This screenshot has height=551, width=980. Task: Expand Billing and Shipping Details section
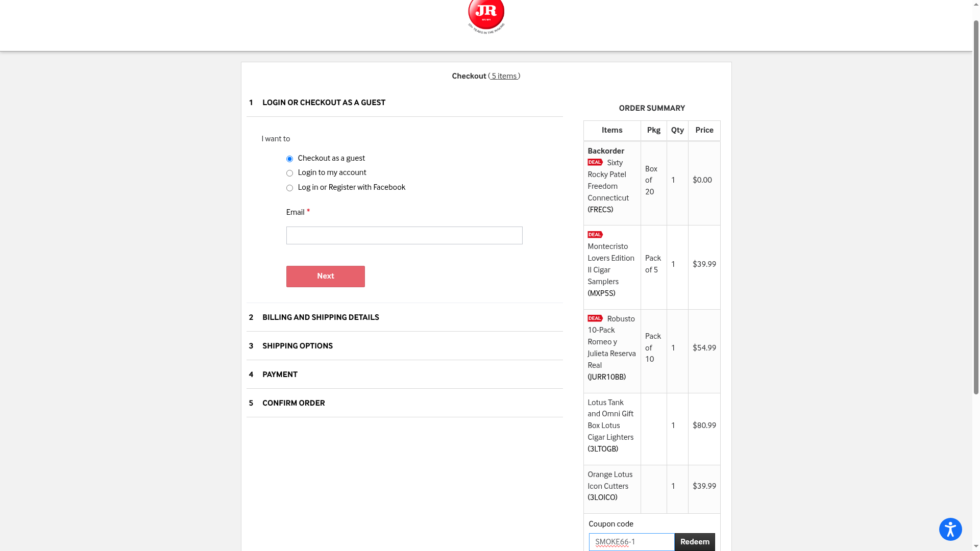coord(321,317)
